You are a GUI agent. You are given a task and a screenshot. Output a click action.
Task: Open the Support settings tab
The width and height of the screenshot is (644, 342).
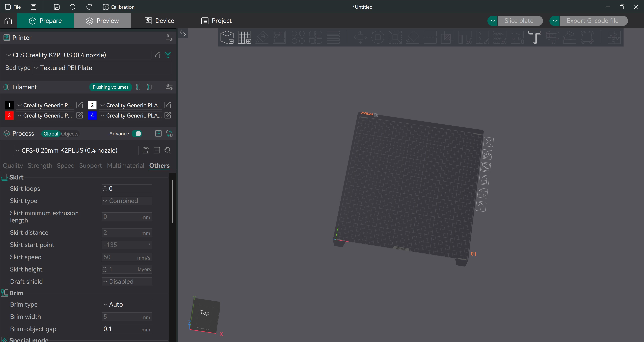[x=91, y=166]
